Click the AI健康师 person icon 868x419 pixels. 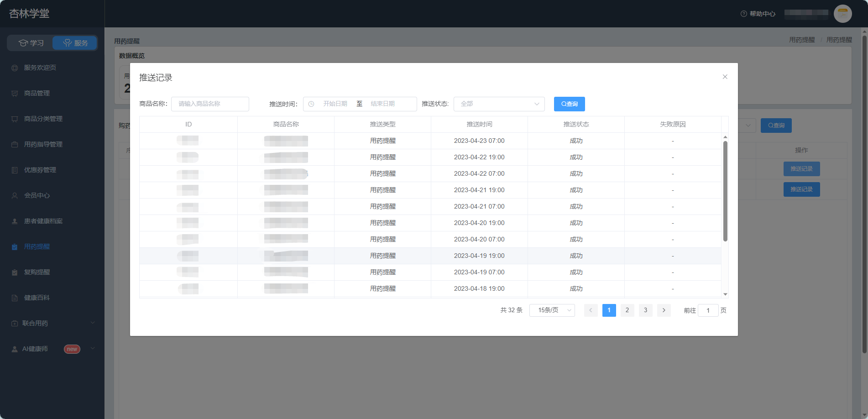pyautogui.click(x=15, y=349)
